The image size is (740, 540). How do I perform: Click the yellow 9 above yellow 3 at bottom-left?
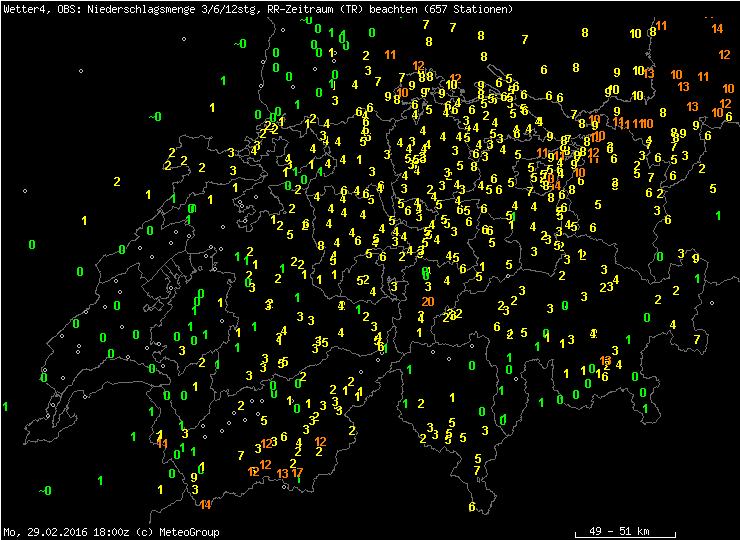pyautogui.click(x=193, y=477)
